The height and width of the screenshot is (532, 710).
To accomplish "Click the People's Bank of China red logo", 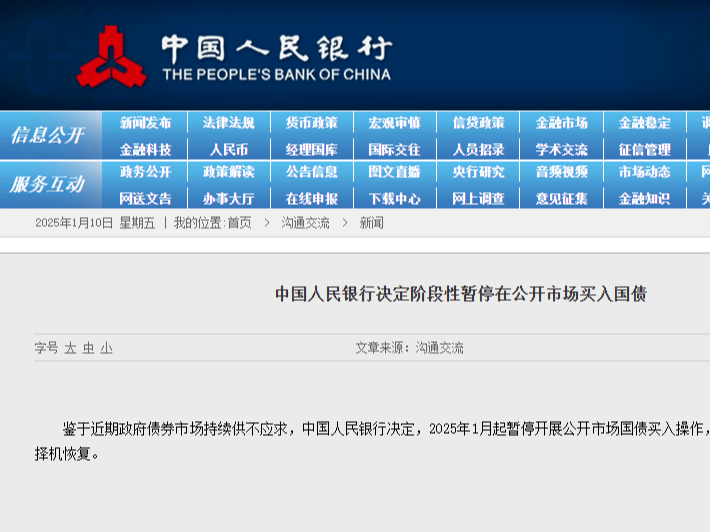I will pyautogui.click(x=111, y=57).
